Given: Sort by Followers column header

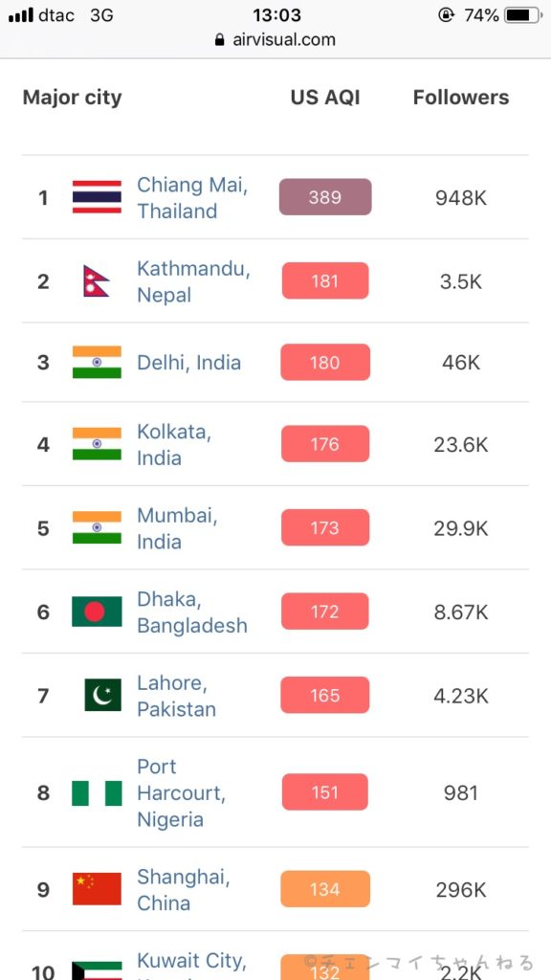Looking at the screenshot, I should pyautogui.click(x=461, y=98).
